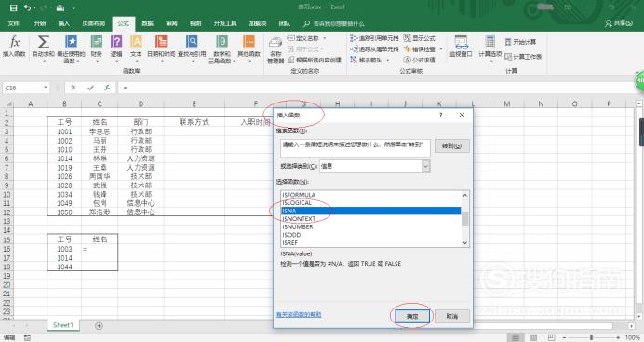Open the Define Name dropdown arrow
The height and width of the screenshot is (342, 644).
pos(325,38)
